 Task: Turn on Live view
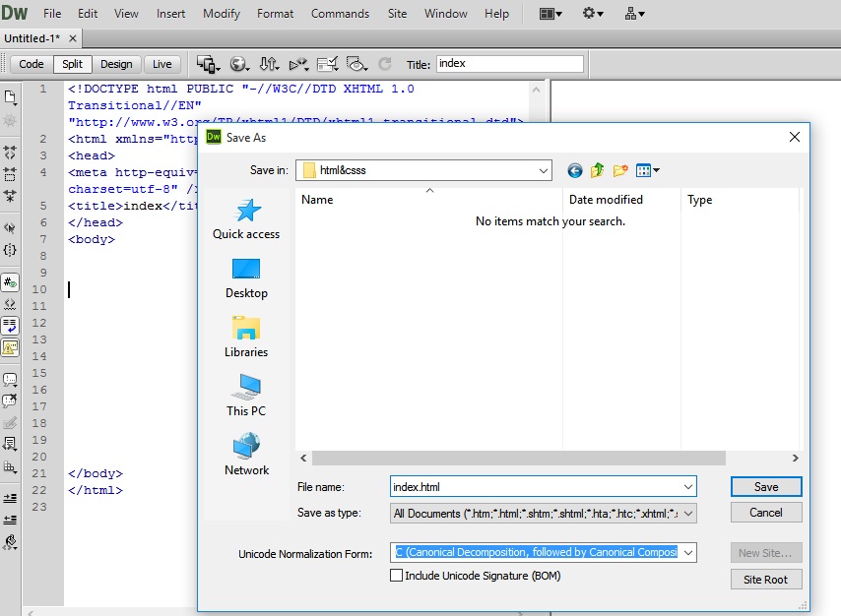coord(162,64)
